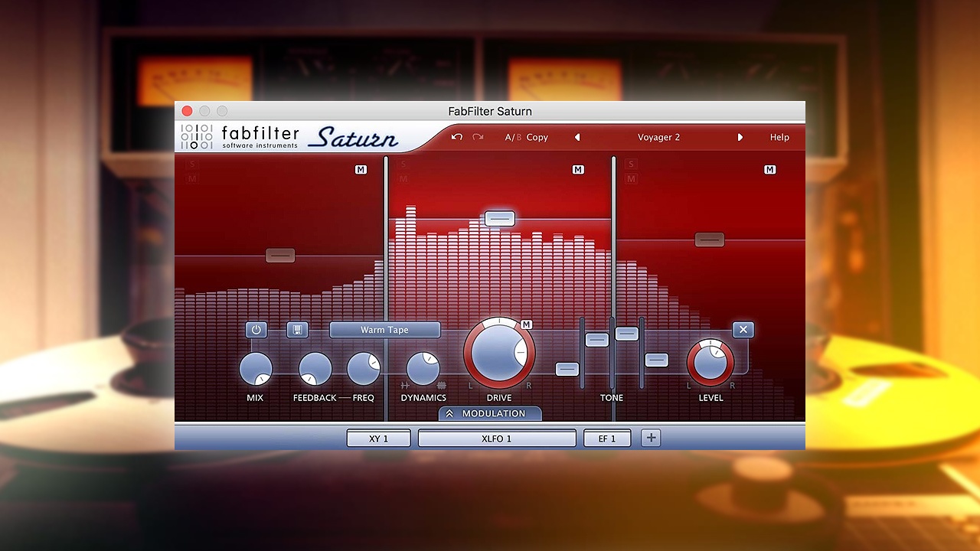Image resolution: width=980 pixels, height=551 pixels.
Task: Select the XY 1 modulation source
Action: (379, 439)
